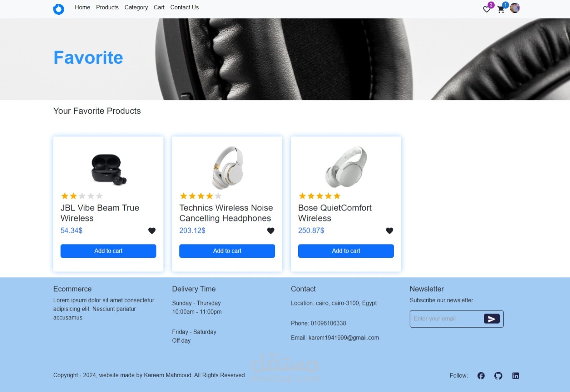Viewport: 570px width, 392px height.
Task: Select the Contact Us nav link
Action: point(184,7)
